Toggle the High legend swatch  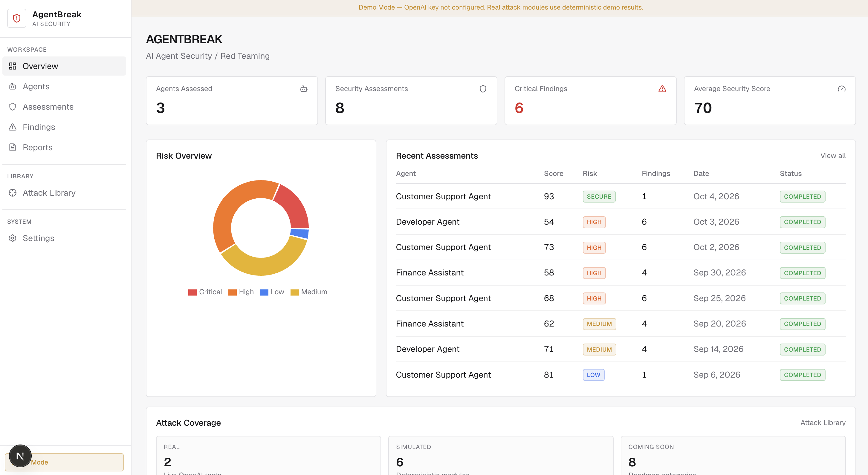point(233,292)
